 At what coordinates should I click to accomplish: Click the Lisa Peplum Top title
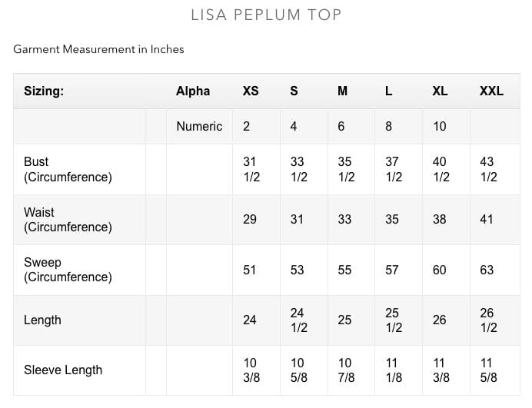click(x=265, y=15)
